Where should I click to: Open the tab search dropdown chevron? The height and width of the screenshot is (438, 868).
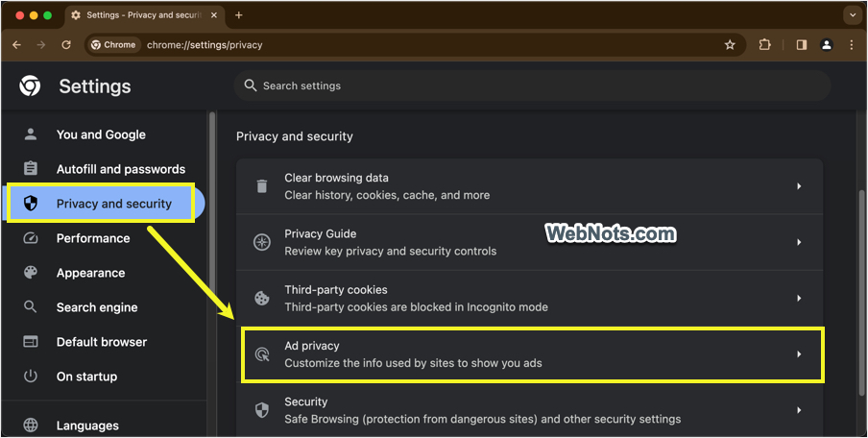pos(853,15)
